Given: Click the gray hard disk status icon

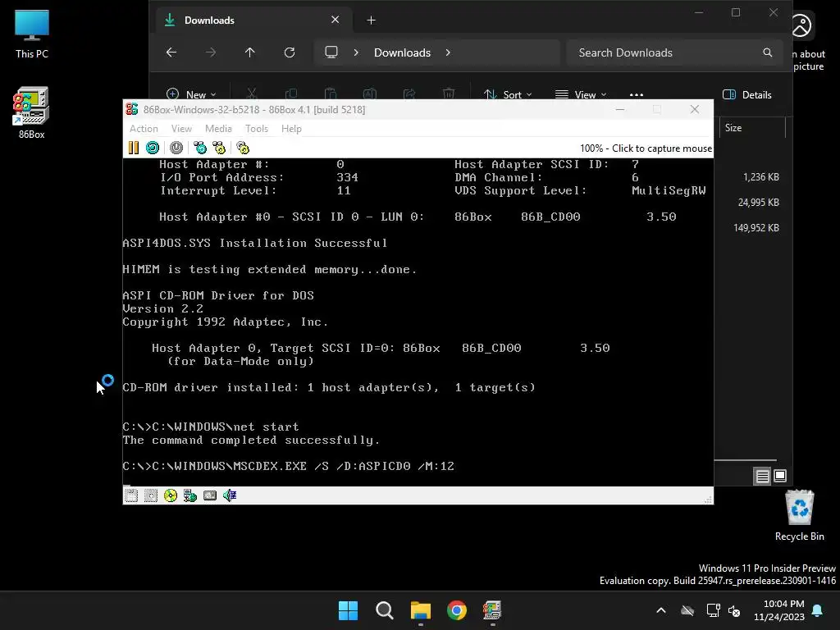Looking at the screenshot, I should click(210, 495).
